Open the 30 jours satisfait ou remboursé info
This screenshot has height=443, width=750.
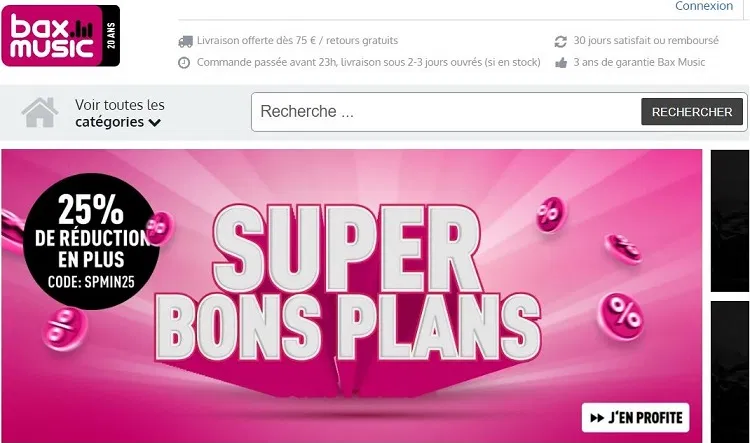click(x=646, y=41)
